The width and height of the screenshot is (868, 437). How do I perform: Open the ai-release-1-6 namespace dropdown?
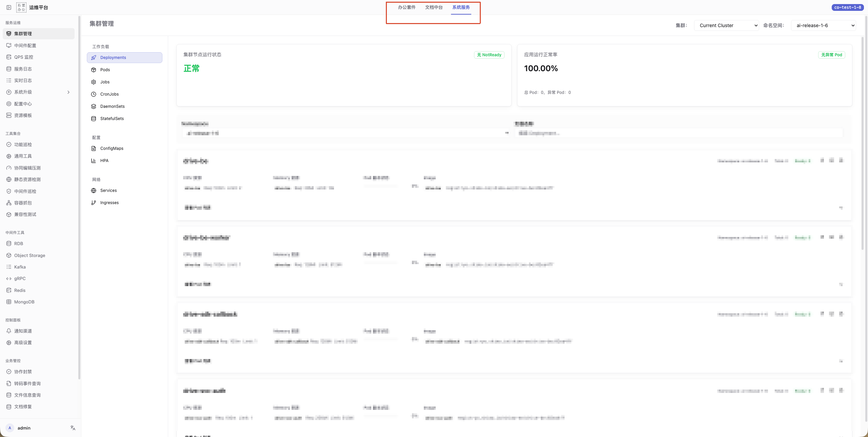coord(823,25)
